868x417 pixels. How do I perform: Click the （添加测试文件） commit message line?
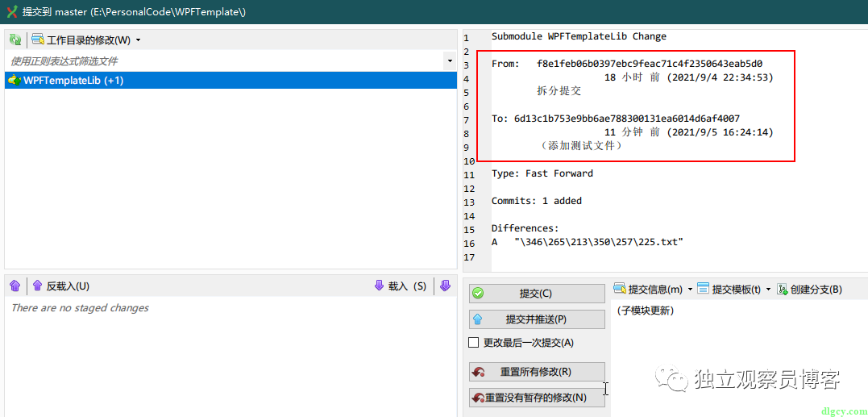(x=581, y=146)
